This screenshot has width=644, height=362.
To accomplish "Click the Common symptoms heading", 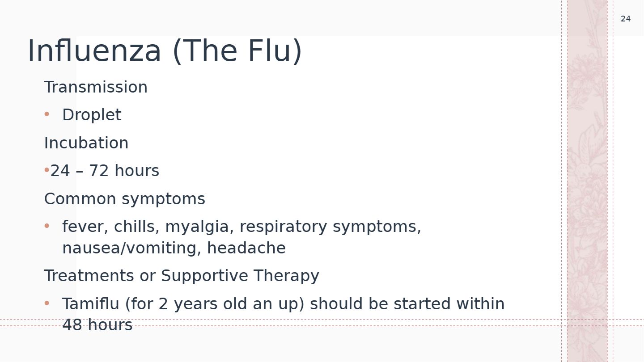I will [125, 199].
